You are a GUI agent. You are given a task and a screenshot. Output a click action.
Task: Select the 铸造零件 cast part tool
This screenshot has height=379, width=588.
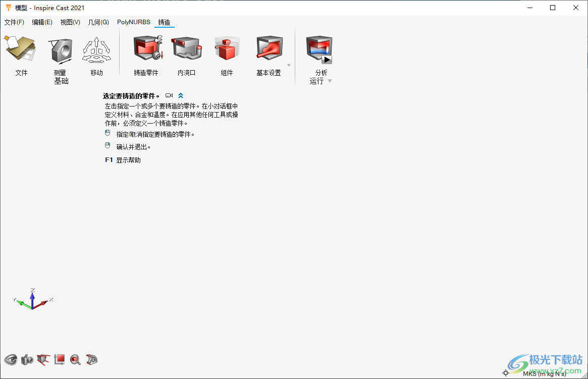point(148,48)
